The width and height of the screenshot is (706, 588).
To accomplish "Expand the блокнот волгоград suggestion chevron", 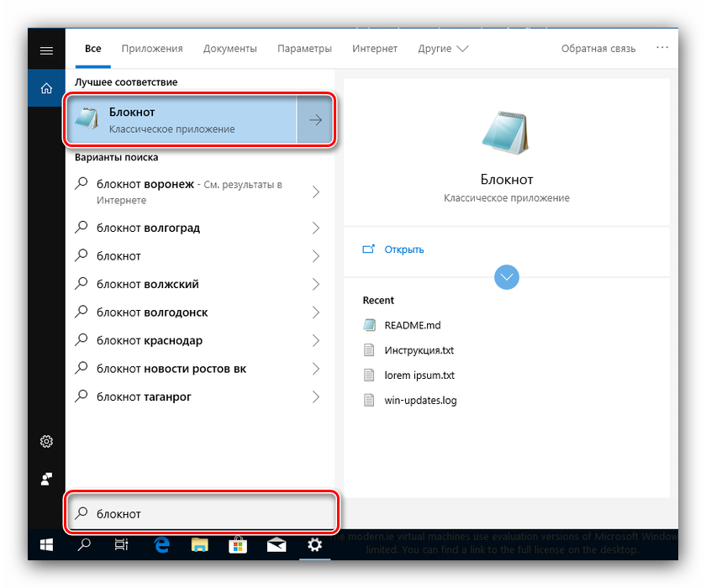I will coord(316,228).
